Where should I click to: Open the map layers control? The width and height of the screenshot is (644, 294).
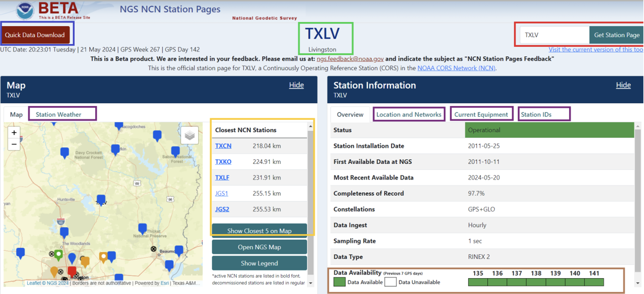pos(189,136)
